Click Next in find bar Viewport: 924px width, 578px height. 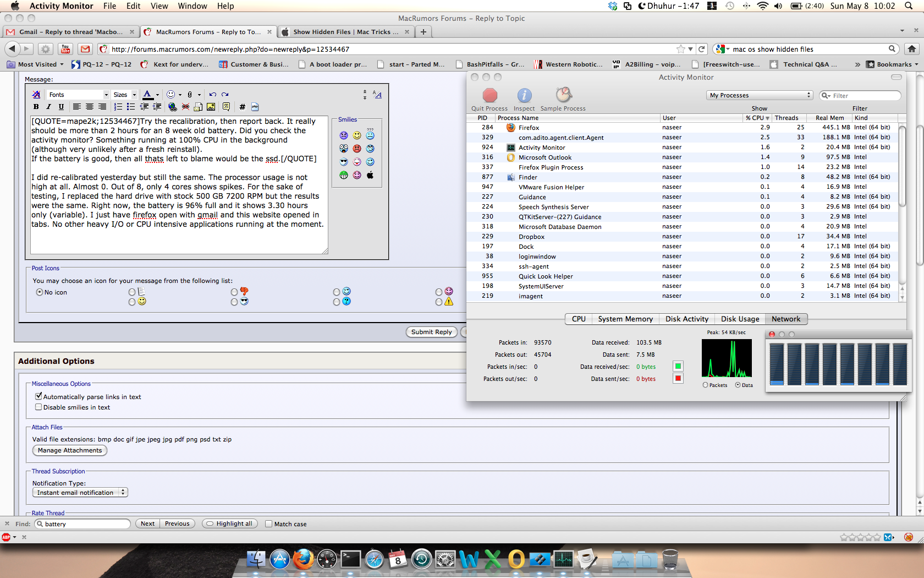tap(147, 524)
